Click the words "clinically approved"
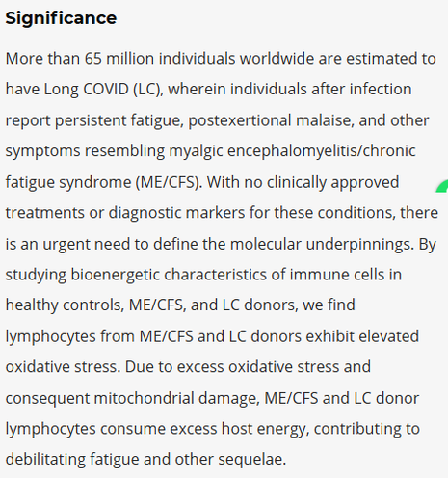448x478 pixels. pos(332,182)
